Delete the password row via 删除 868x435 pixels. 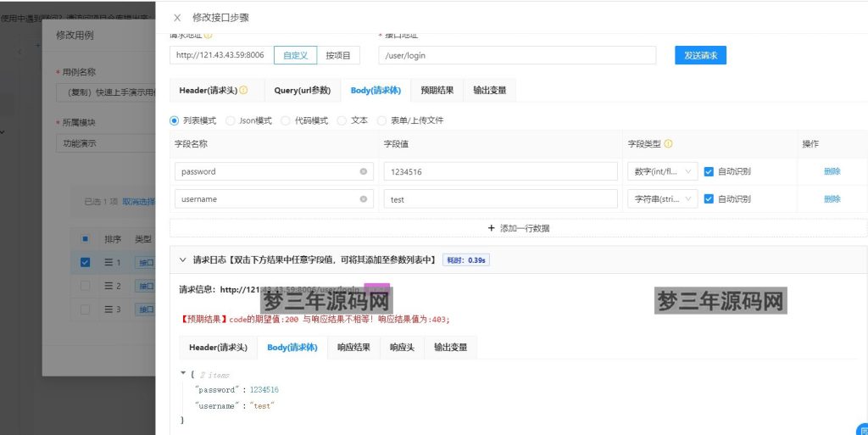(832, 171)
